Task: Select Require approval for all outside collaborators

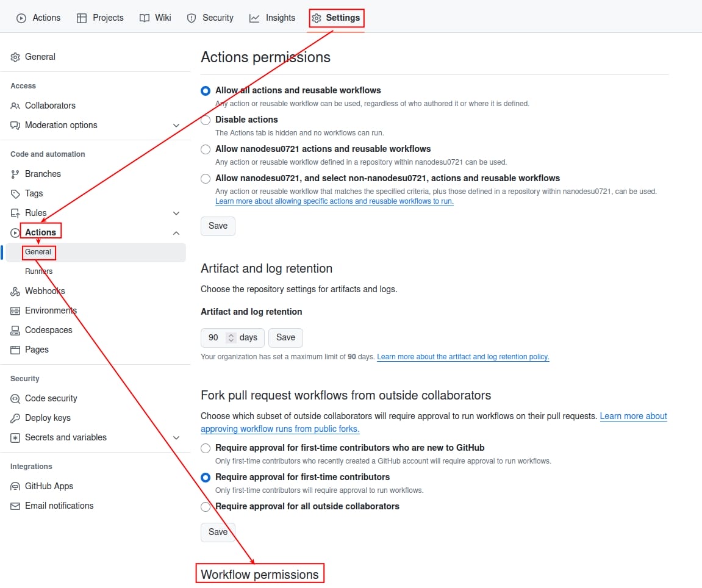Action: pyautogui.click(x=206, y=507)
